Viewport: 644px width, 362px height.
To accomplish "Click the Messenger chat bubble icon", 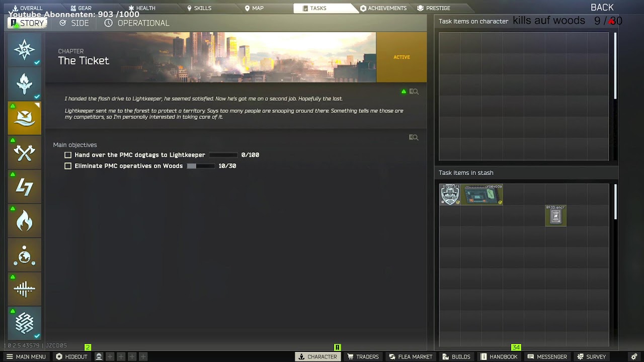I will click(531, 356).
